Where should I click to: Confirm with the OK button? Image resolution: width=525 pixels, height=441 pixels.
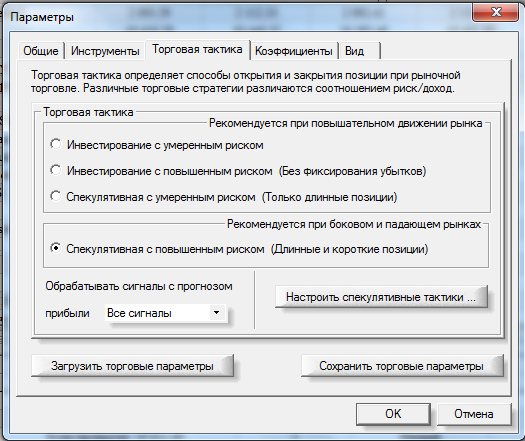[x=393, y=414]
